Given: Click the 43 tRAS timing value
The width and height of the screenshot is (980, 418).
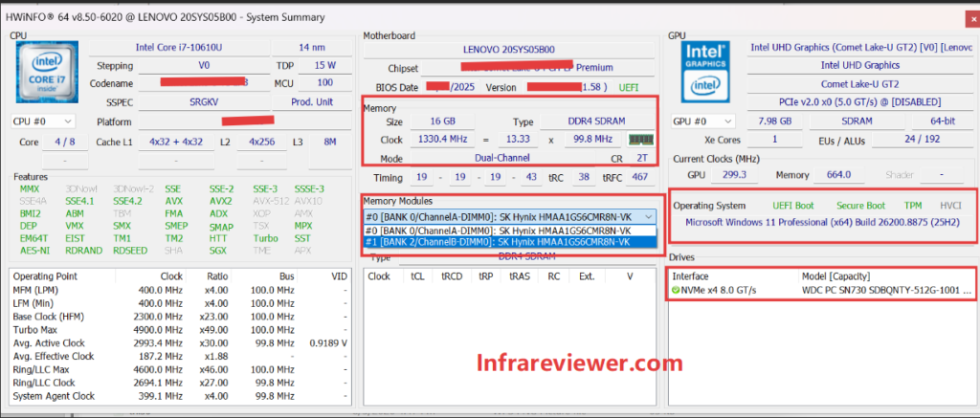Looking at the screenshot, I should point(531,178).
